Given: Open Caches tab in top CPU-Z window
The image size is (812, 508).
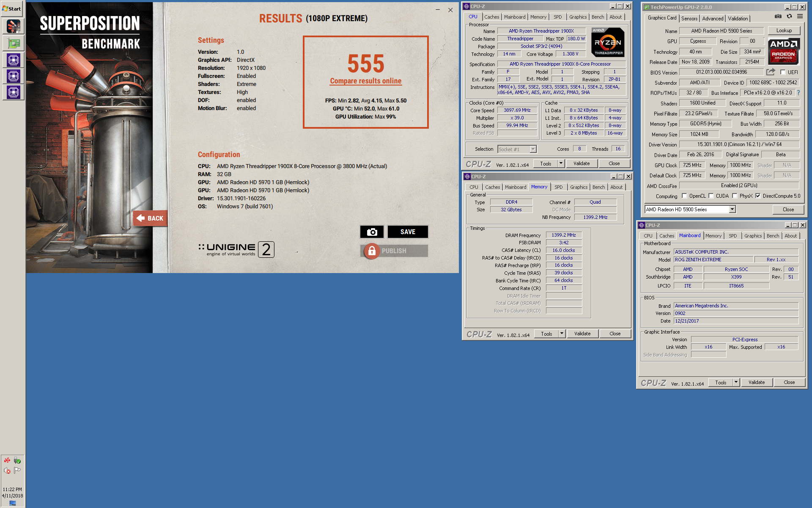Looking at the screenshot, I should point(491,17).
